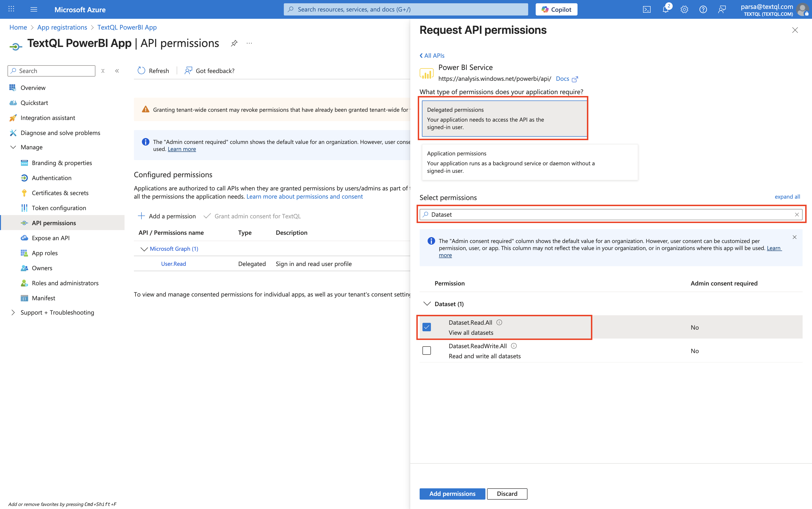Open Certificates & secrets menu item
The image size is (812, 509).
[60, 193]
